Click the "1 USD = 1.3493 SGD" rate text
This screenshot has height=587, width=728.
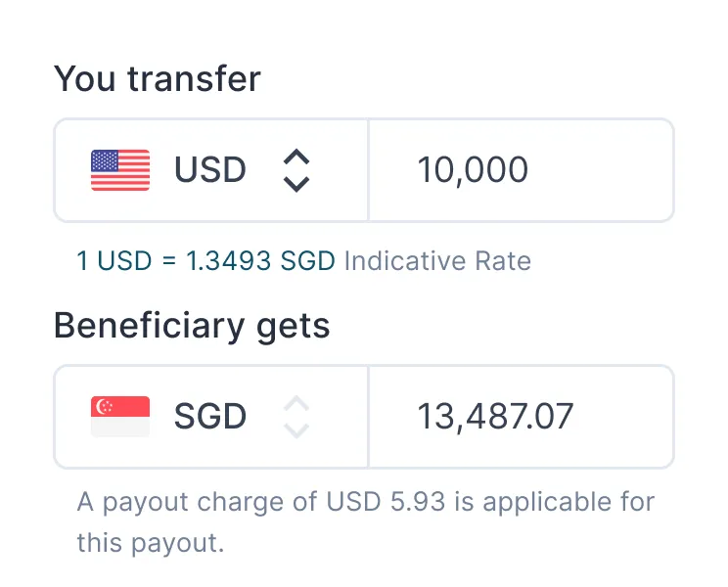[206, 261]
